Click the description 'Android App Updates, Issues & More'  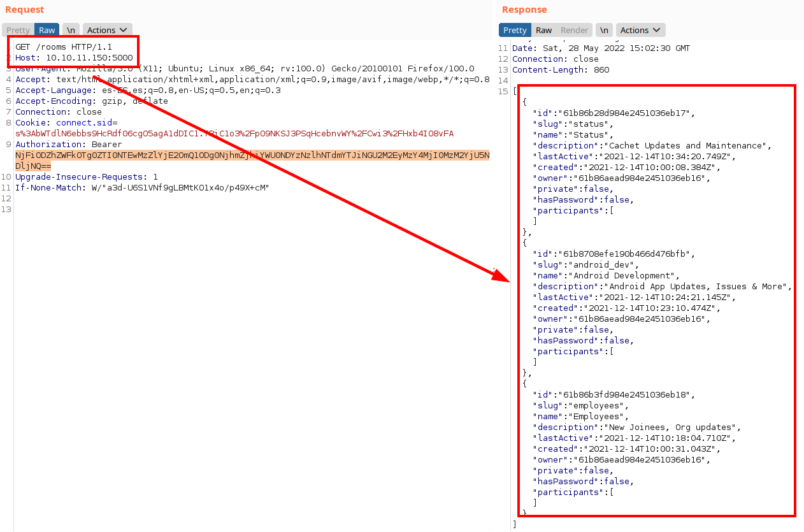[696, 287]
